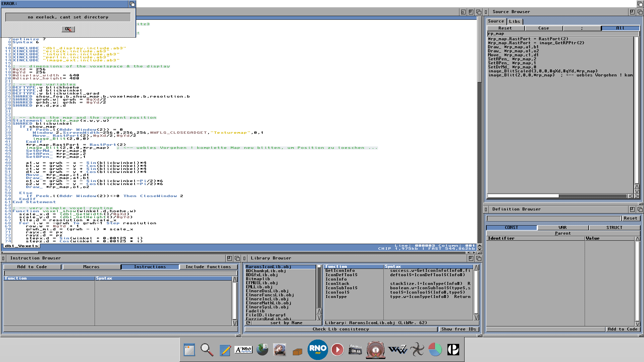Dismiss the error with OK
The image size is (644, 362).
tap(68, 29)
